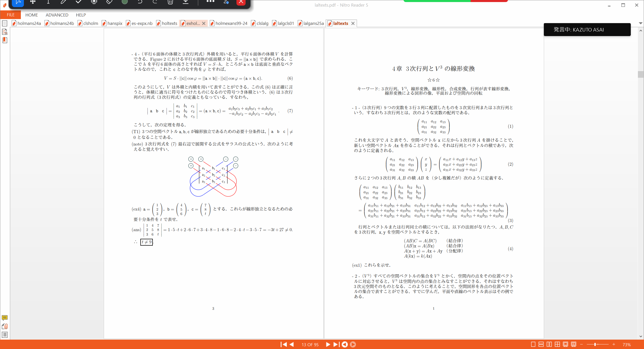Viewport: 644px width, 349px height.
Task: Open the attachments paperclip panel
Action: click(5, 326)
